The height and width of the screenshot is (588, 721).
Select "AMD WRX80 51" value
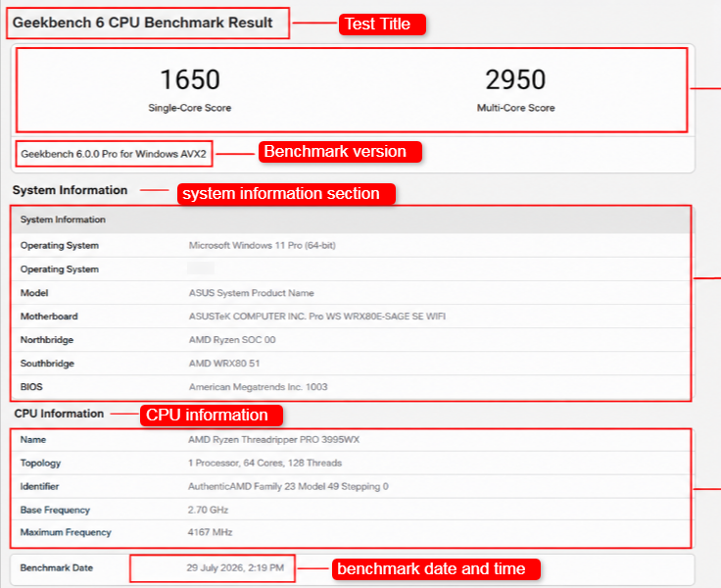coord(224,364)
